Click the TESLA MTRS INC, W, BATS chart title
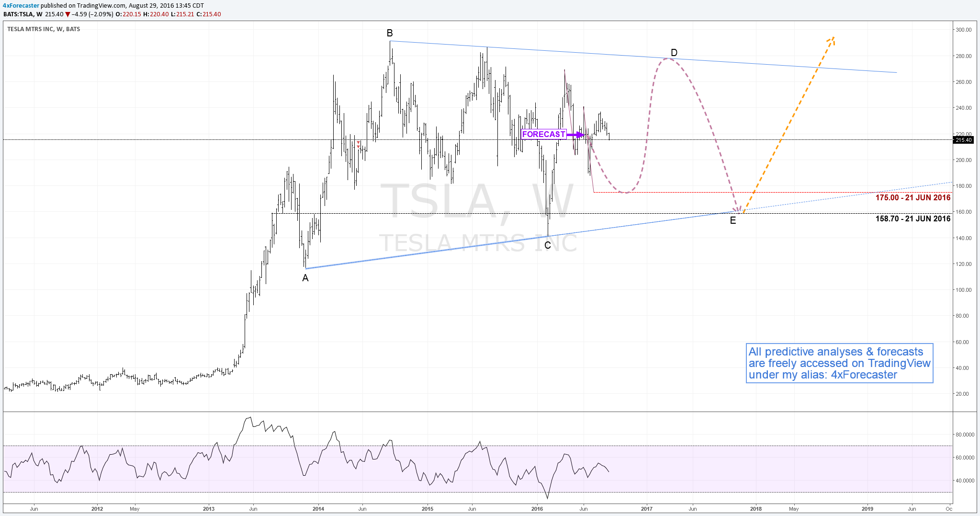Screen dimensions: 980x516 pos(44,29)
